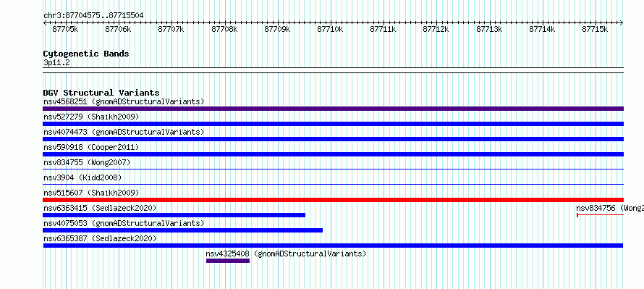Click the blue nsv6365387 variant bar
Image resolution: width=644 pixels, height=289 pixels.
[333, 246]
